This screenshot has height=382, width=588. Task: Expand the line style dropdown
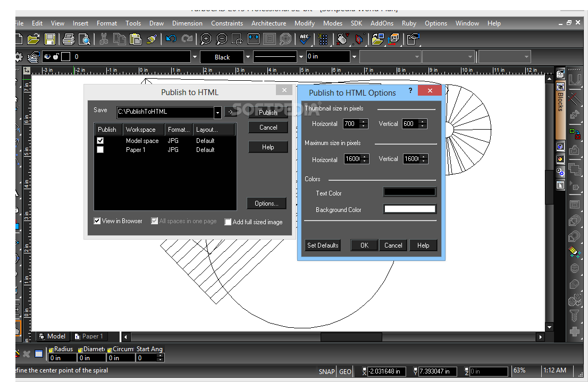pos(301,57)
